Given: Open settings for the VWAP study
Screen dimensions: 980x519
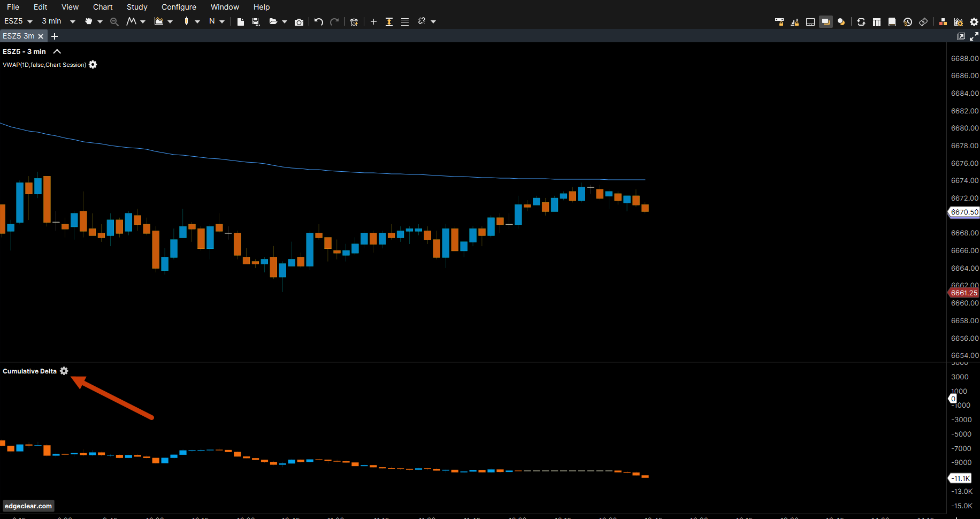Looking at the screenshot, I should pos(93,65).
